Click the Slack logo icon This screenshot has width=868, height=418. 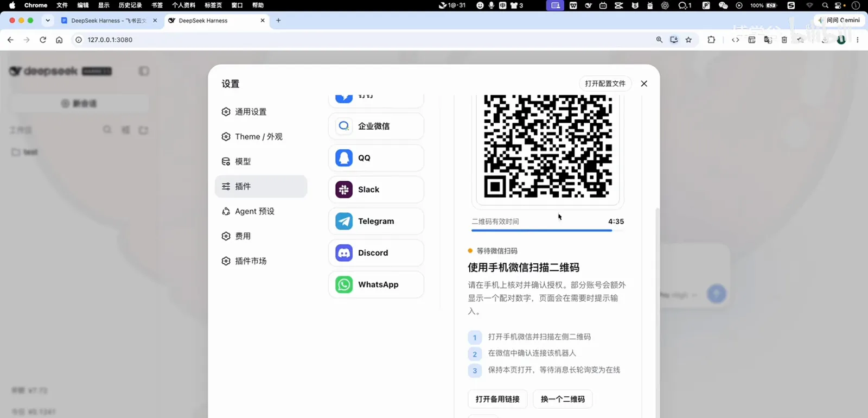click(x=344, y=189)
